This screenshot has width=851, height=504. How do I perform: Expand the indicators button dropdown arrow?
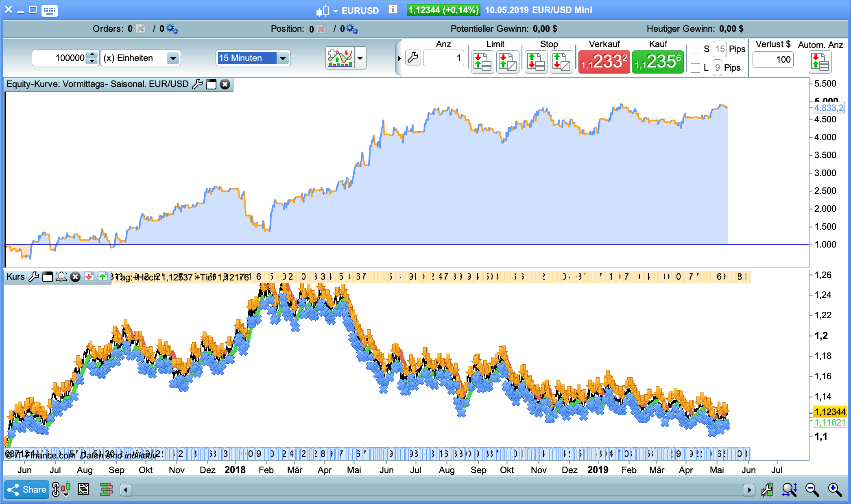click(360, 58)
